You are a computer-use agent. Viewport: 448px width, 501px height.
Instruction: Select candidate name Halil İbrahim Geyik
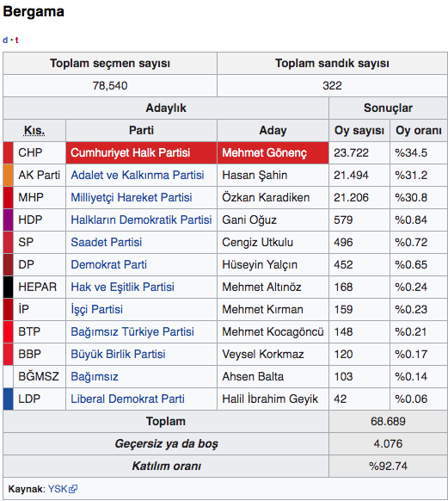coord(270,399)
